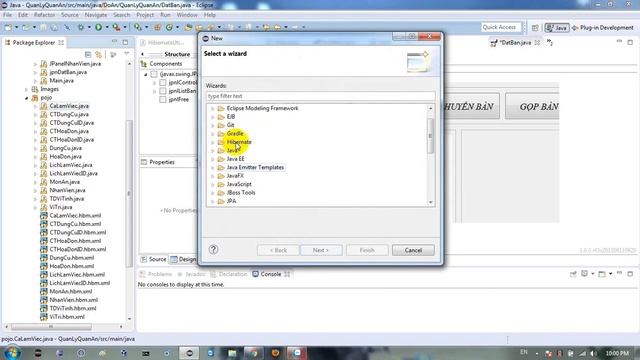Collapse the pojo package in explorer
Image resolution: width=640 pixels, height=360 pixels.
coord(27,98)
